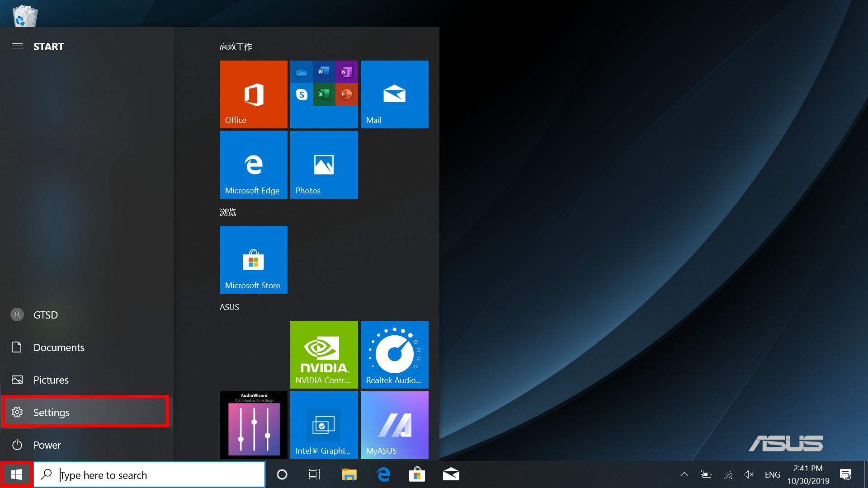The image size is (868, 488).
Task: Open Skype from the Office apps tile
Action: coord(302,94)
